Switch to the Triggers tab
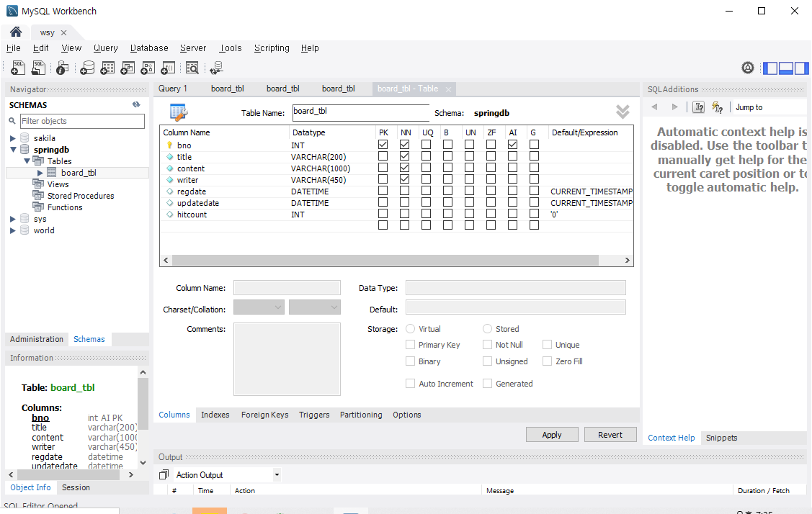The height and width of the screenshot is (514, 812). click(x=314, y=415)
